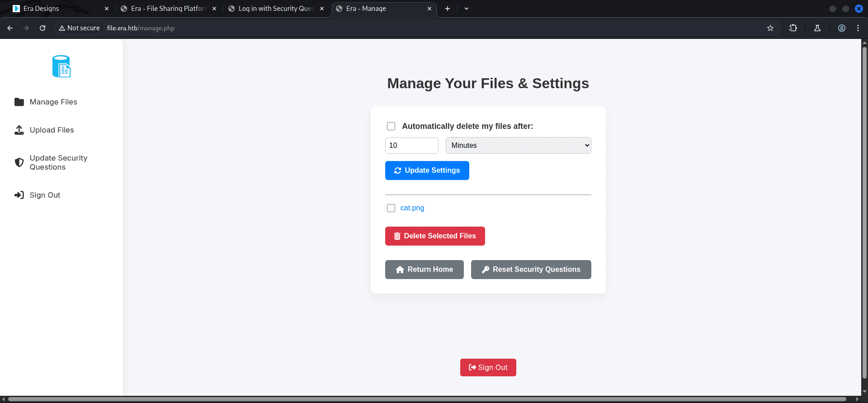The image size is (868, 403).
Task: Open the Chrome labs flask icon
Action: point(817,28)
